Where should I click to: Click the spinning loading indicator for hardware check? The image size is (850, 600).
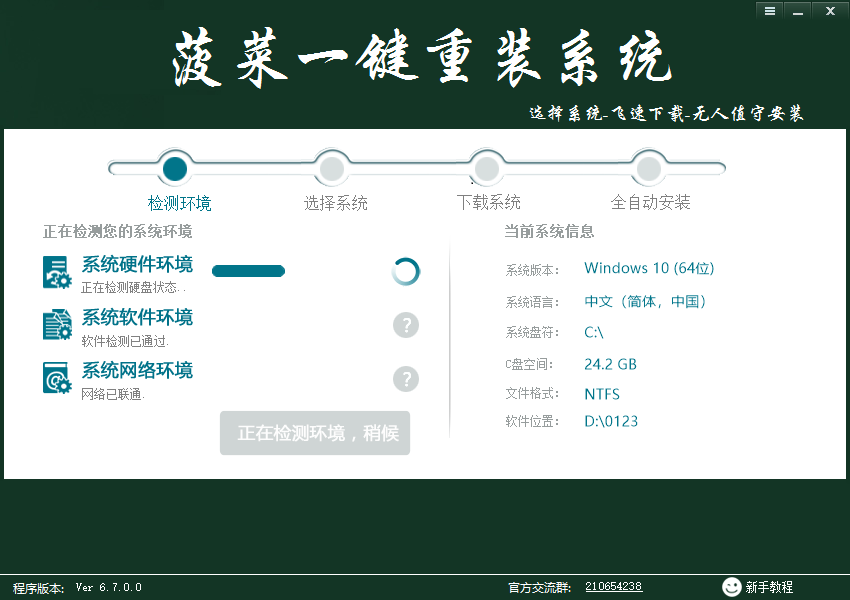point(405,272)
